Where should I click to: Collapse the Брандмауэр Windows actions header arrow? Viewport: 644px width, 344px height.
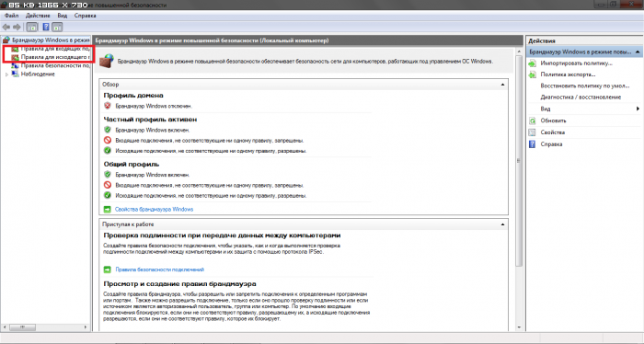(x=638, y=52)
